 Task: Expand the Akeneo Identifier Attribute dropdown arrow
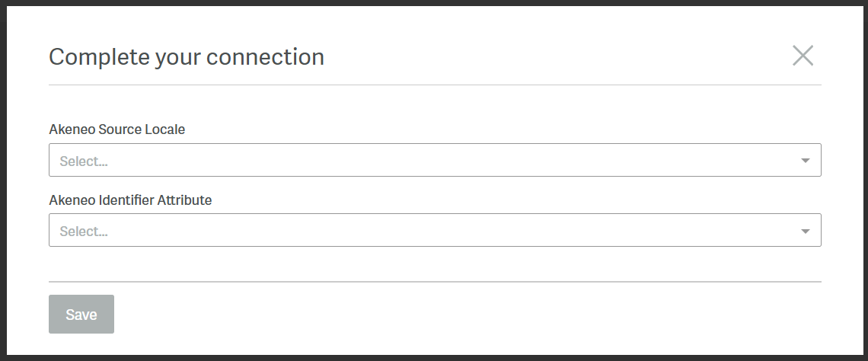805,231
